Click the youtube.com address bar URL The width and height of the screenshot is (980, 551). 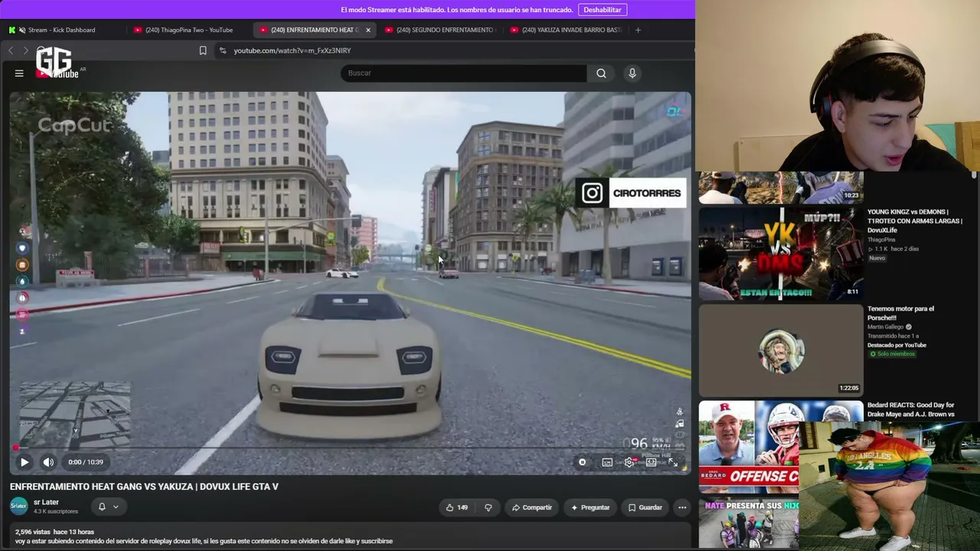point(292,51)
